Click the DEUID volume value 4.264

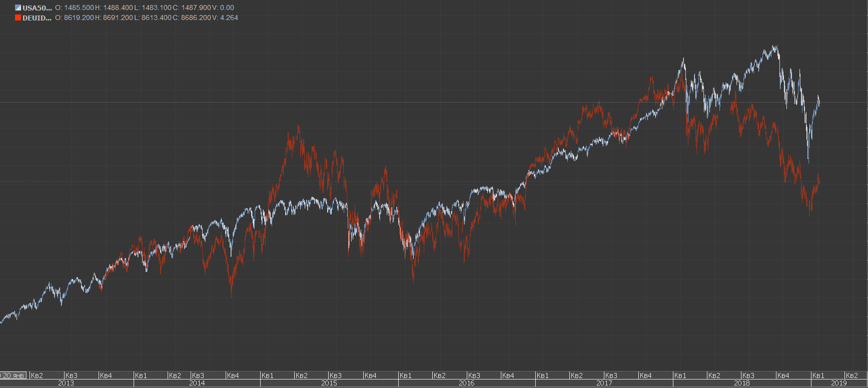click(229, 18)
